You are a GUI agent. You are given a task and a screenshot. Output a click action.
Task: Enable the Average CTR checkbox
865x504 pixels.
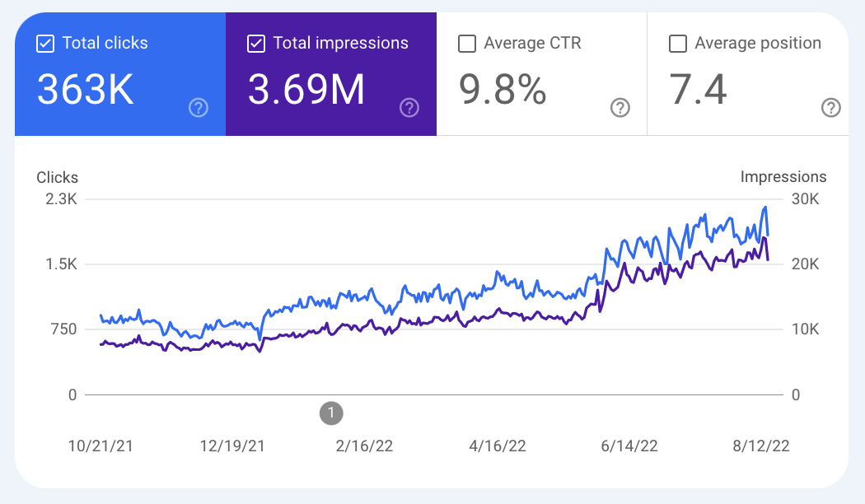coord(467,43)
